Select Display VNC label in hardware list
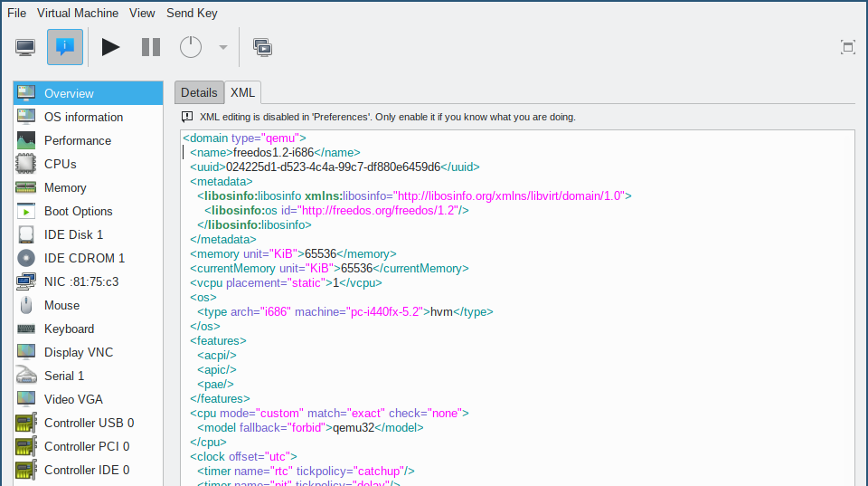 (79, 352)
